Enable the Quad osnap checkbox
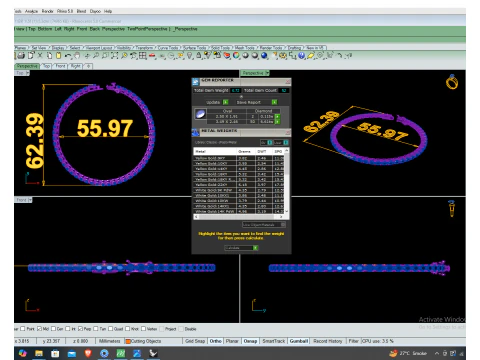 [110, 329]
